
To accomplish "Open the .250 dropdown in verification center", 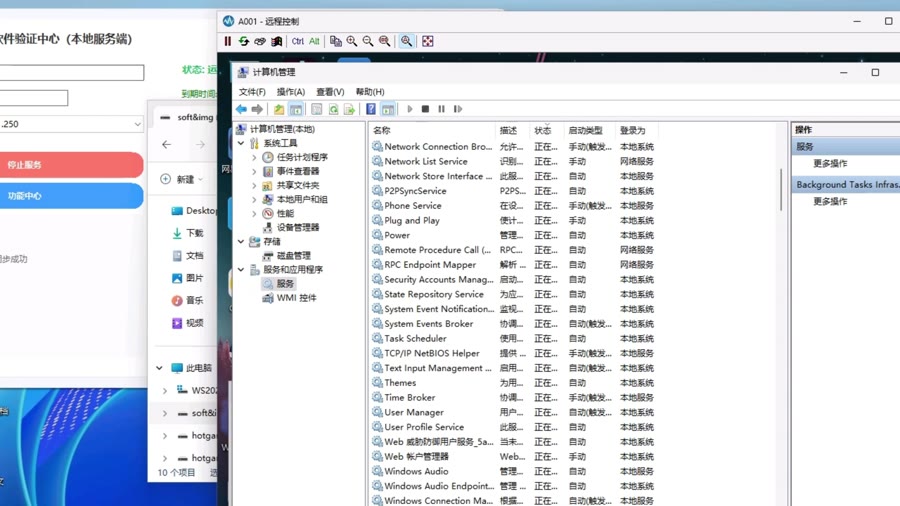I will tap(71, 124).
